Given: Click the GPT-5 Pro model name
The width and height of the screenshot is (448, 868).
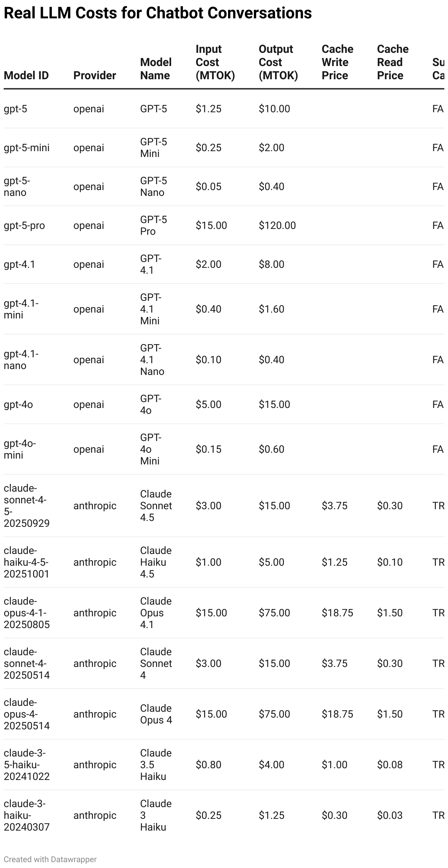Looking at the screenshot, I should pyautogui.click(x=153, y=226).
